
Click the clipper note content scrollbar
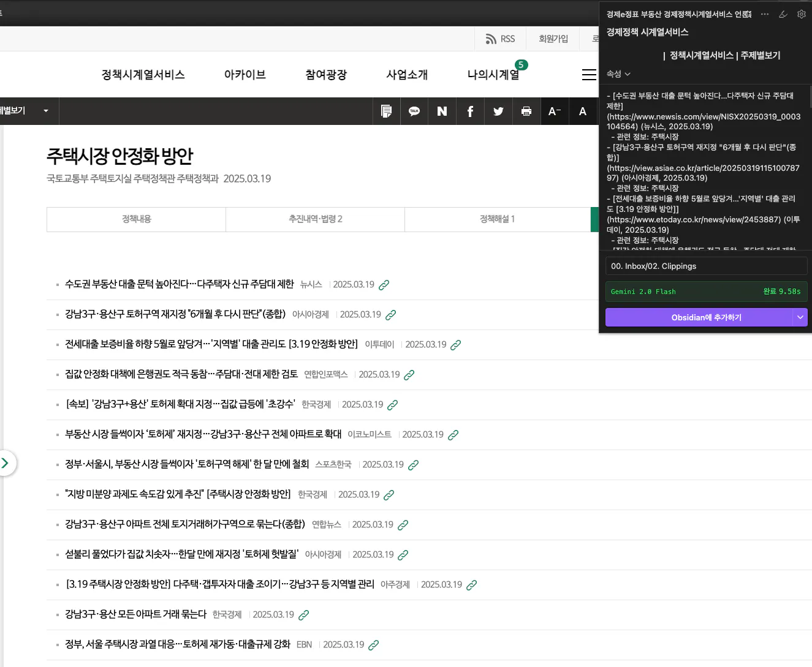(810, 97)
